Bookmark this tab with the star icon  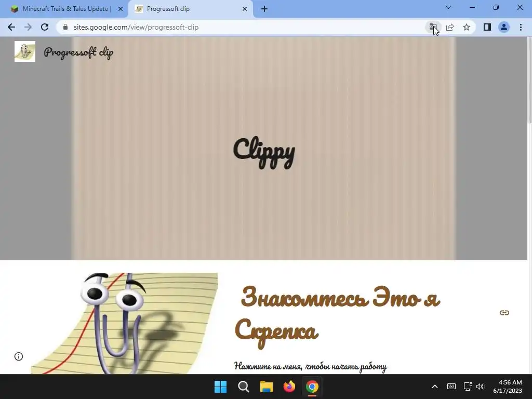[x=467, y=27]
